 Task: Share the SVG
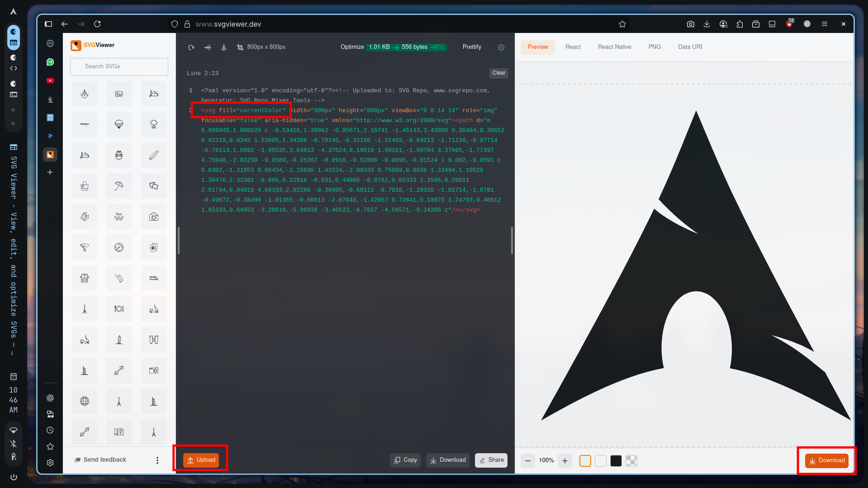pos(491,460)
